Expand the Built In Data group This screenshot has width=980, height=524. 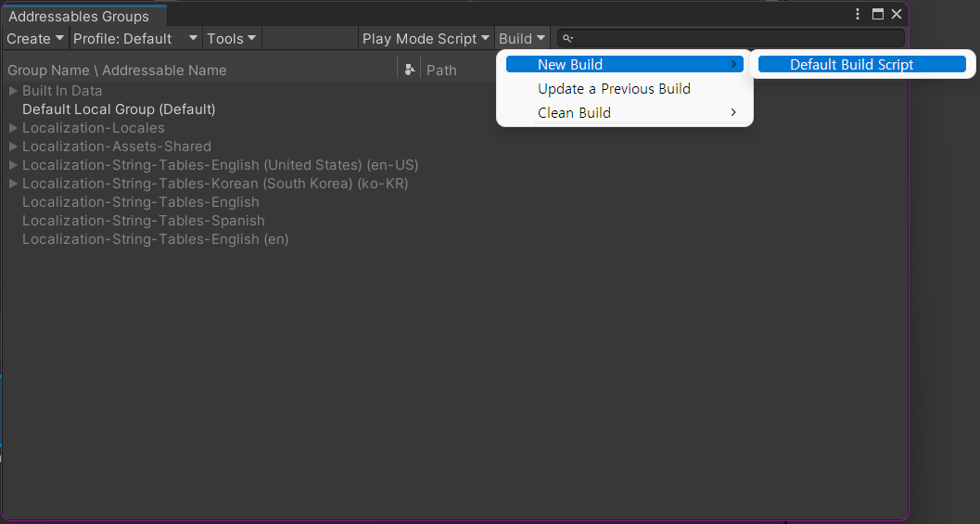tap(12, 91)
